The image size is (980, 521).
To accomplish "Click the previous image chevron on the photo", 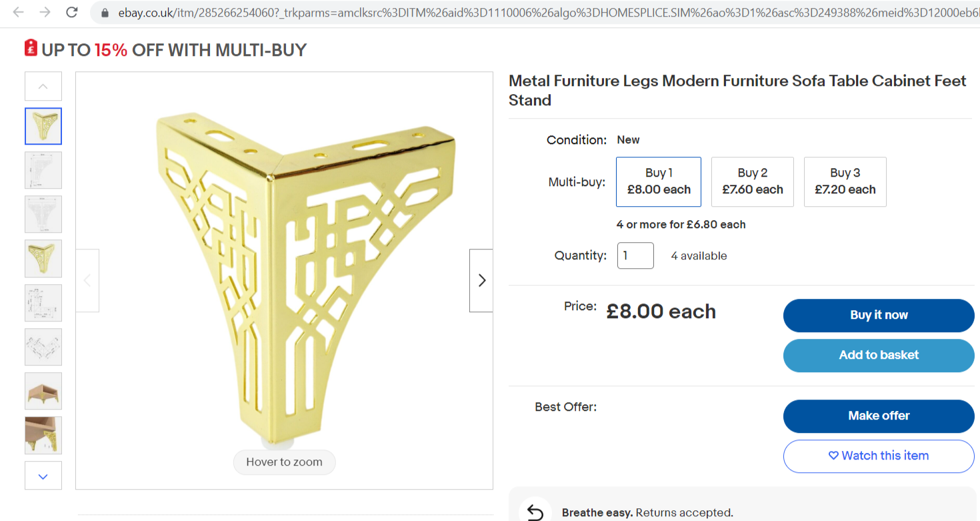I will pos(87,280).
